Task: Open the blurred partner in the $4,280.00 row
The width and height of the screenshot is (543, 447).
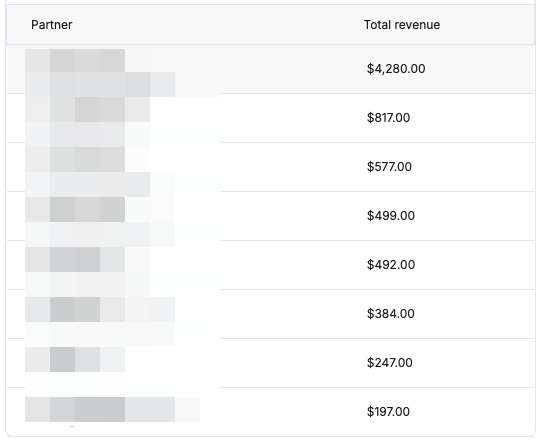Action: (x=100, y=73)
